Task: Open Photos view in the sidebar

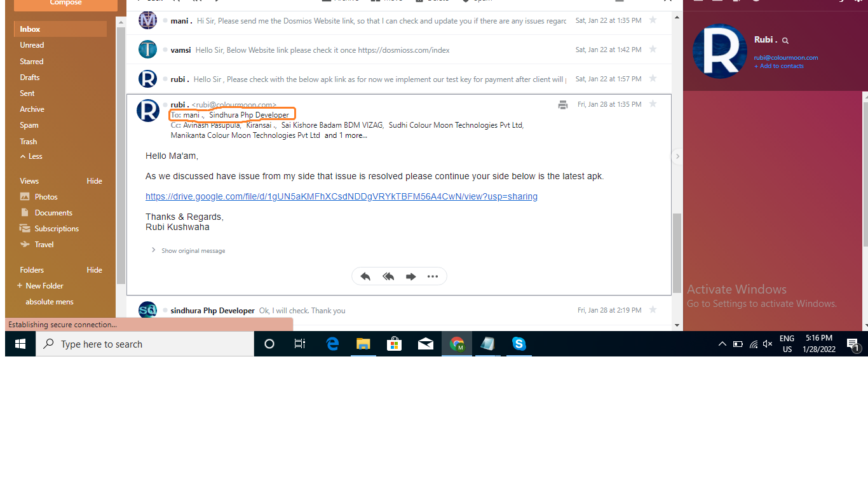Action: point(46,197)
